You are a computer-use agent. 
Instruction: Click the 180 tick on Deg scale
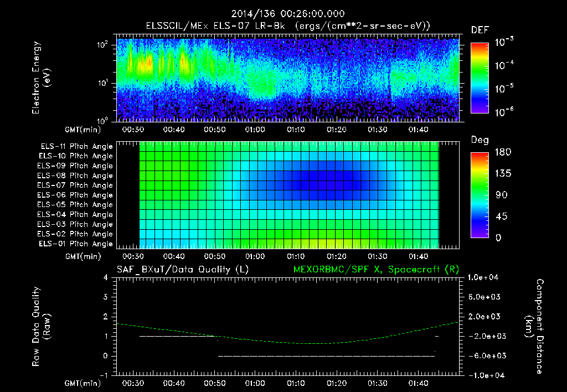(503, 152)
